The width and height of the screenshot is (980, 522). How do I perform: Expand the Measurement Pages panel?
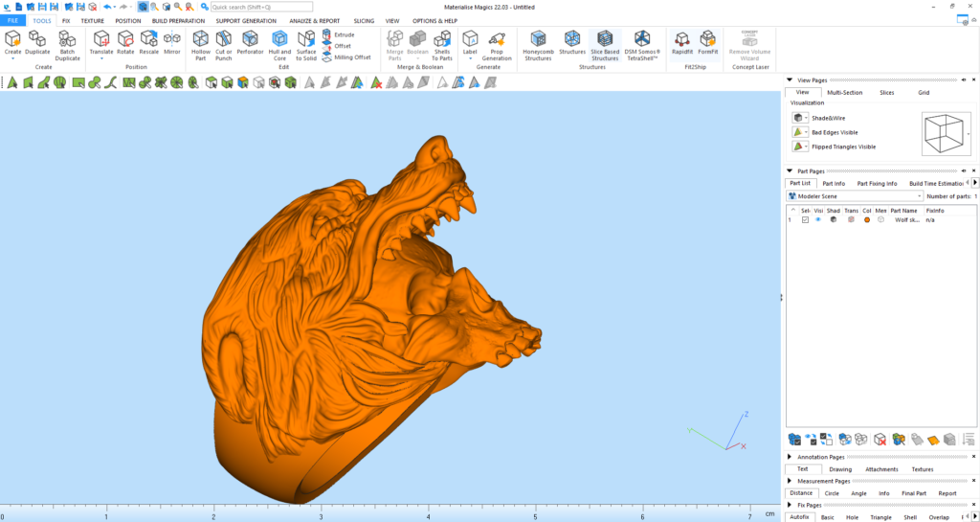790,482
